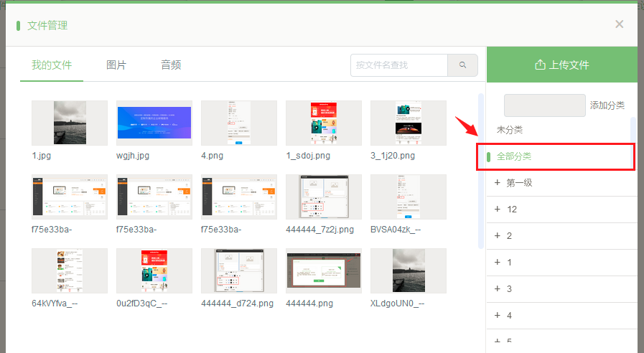This screenshot has height=353, width=644.
Task: Click the upload file button
Action: pos(561,65)
